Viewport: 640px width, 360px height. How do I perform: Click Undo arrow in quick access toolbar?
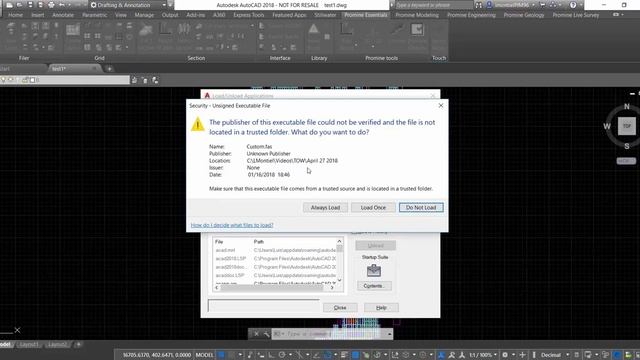click(62, 5)
